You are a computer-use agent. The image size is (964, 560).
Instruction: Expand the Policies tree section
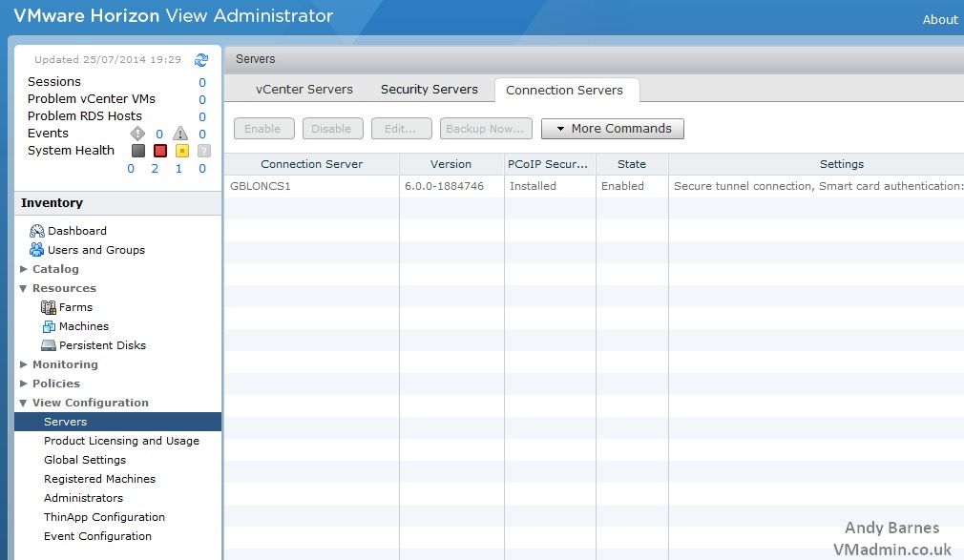coord(23,384)
